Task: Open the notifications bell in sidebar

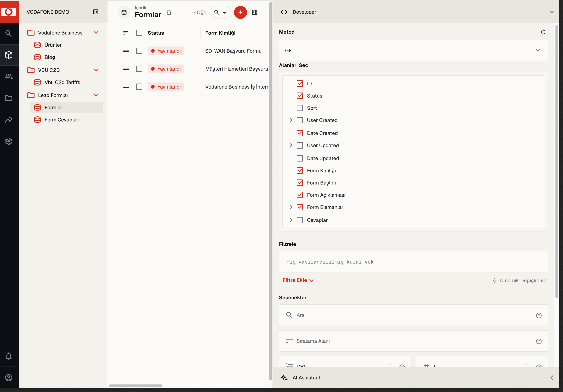Action: (x=9, y=356)
